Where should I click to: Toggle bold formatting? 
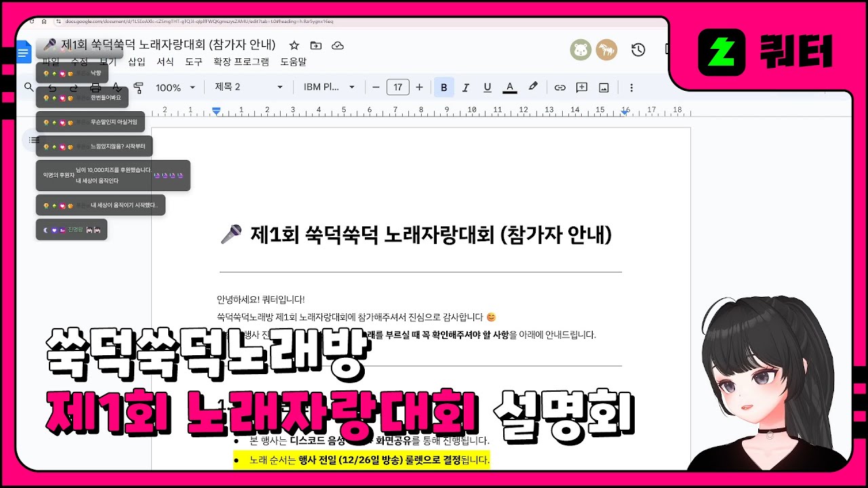pos(444,87)
